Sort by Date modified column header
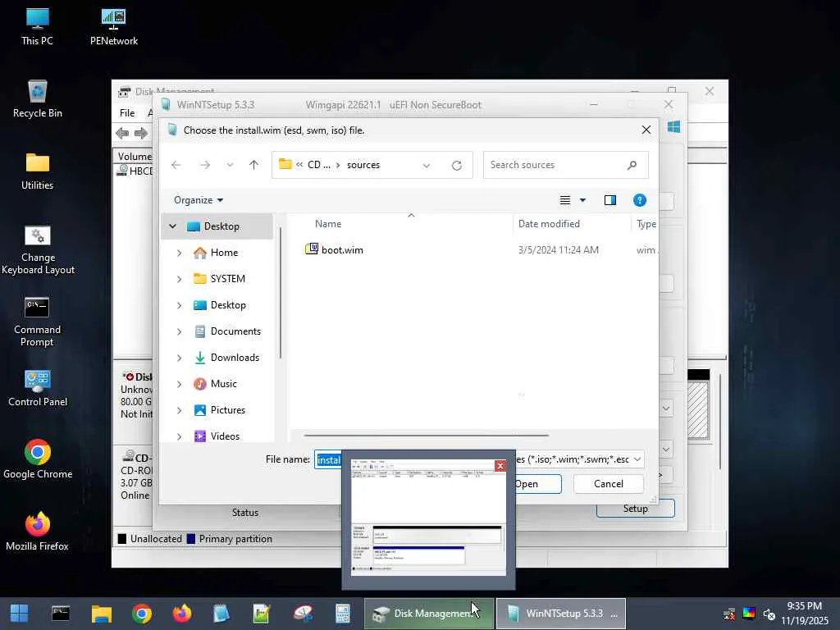 pos(549,224)
